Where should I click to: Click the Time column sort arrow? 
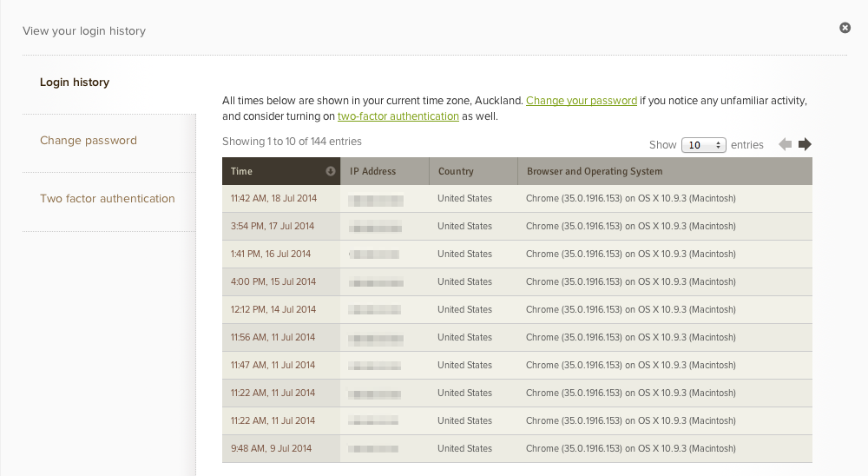point(331,171)
